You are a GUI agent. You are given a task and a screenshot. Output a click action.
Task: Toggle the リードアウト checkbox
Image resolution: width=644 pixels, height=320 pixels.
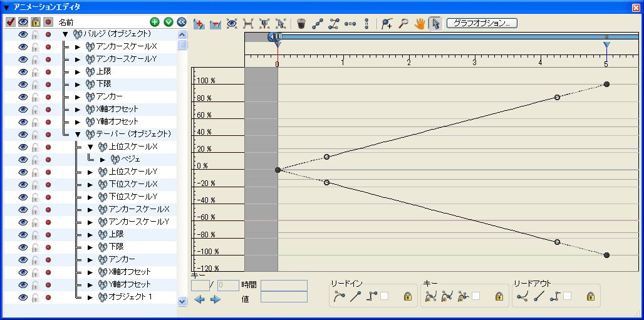click(567, 296)
